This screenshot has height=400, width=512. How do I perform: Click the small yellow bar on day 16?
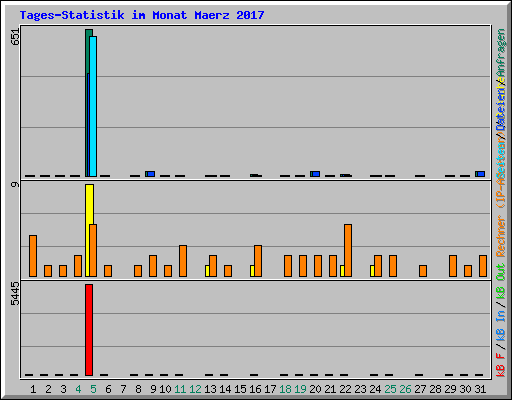252,271
